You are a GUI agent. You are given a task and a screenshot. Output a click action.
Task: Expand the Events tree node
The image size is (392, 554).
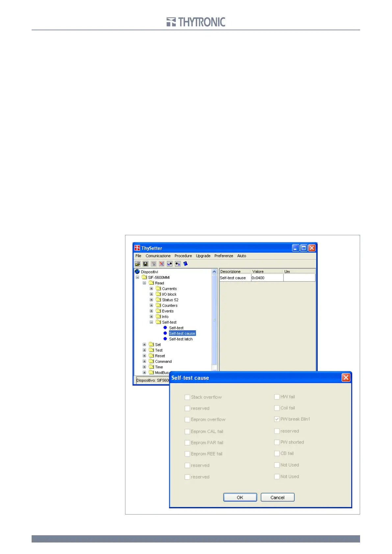151,311
